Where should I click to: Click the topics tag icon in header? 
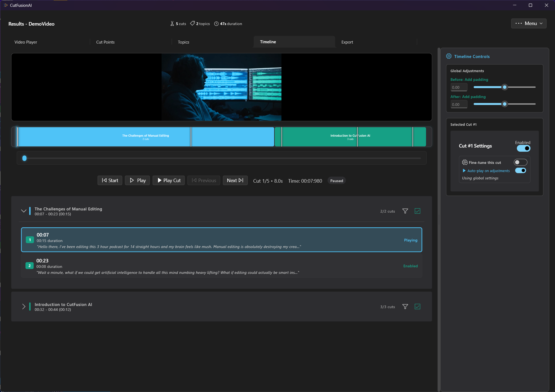pyautogui.click(x=192, y=24)
